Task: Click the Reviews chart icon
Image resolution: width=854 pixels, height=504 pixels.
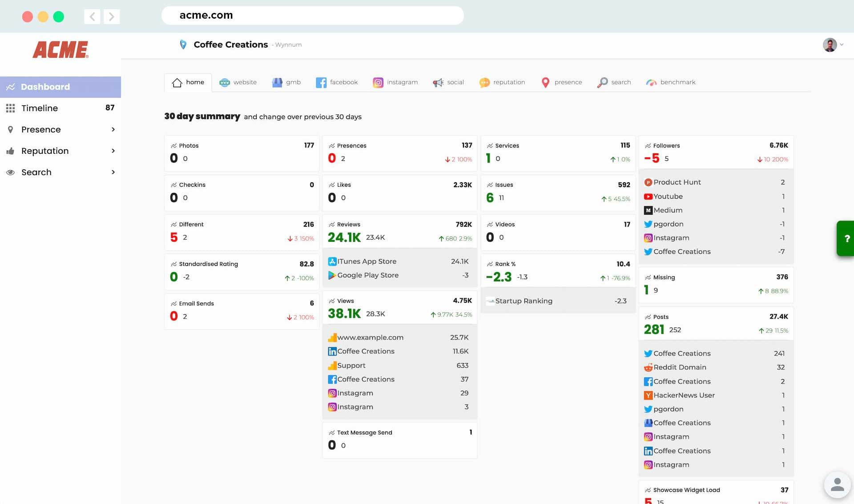Action: [332, 224]
